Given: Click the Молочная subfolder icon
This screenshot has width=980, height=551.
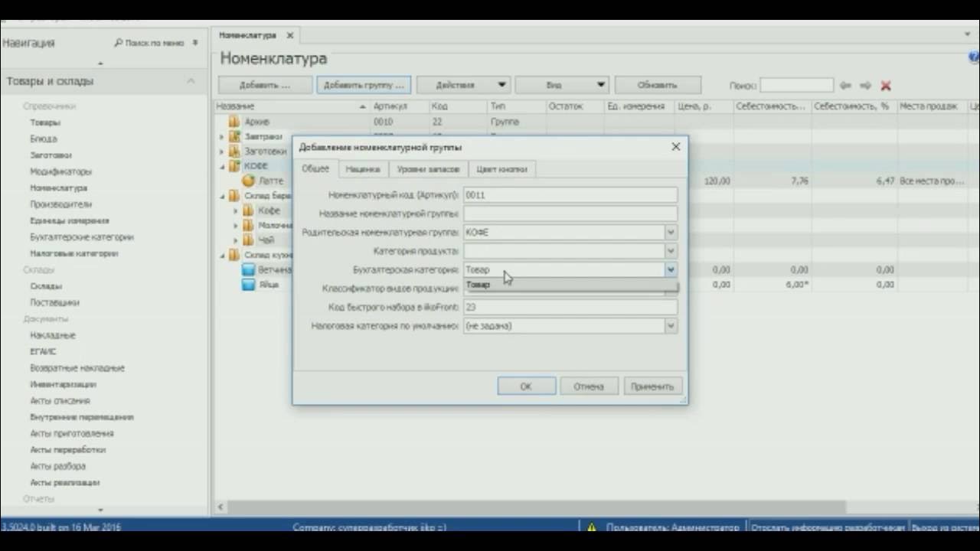Looking at the screenshot, I should 248,225.
